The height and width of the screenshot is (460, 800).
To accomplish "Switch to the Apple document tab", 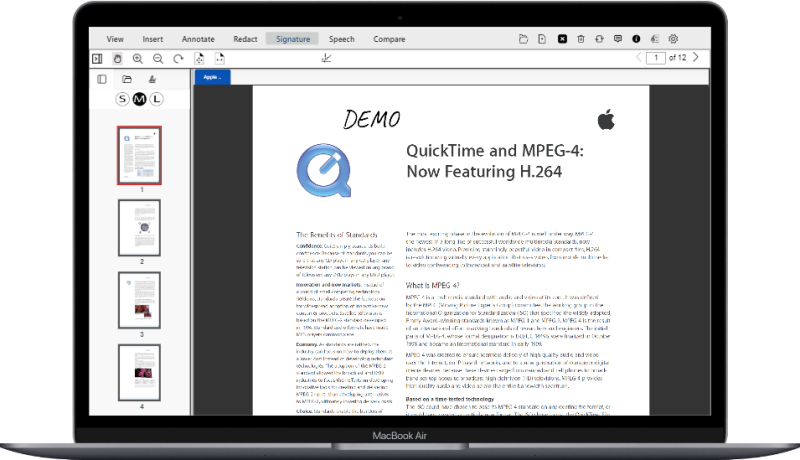I will [x=212, y=77].
